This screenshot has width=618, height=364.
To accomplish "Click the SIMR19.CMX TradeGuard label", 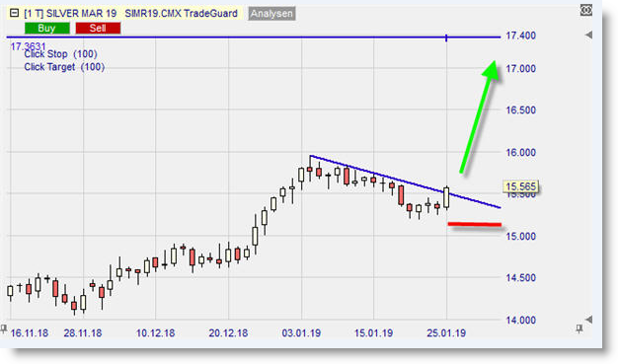I will coord(182,14).
